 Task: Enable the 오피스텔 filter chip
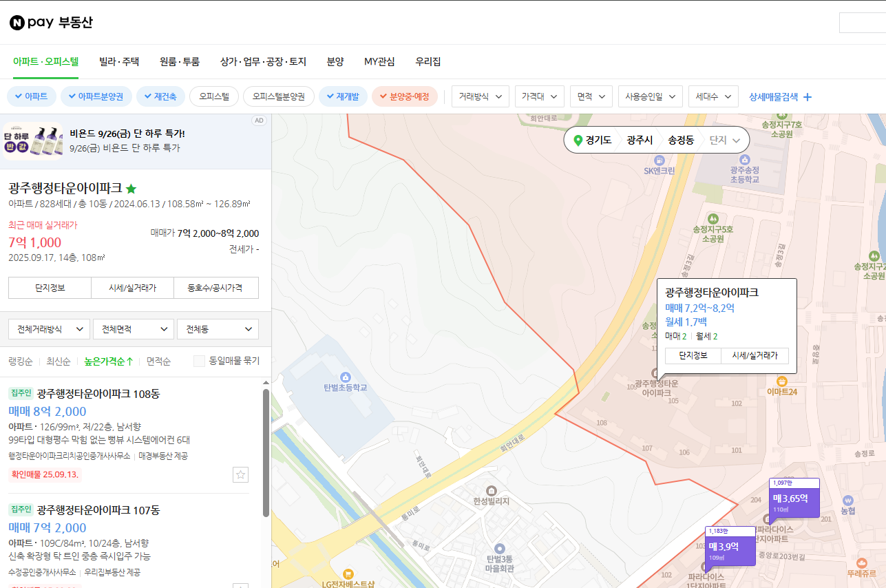[214, 96]
